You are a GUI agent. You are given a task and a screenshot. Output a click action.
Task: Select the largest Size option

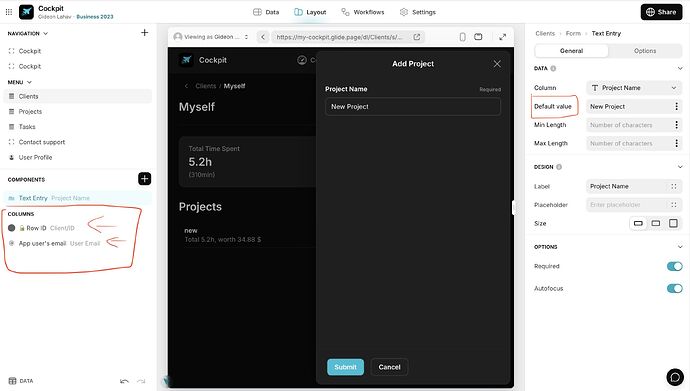click(673, 223)
